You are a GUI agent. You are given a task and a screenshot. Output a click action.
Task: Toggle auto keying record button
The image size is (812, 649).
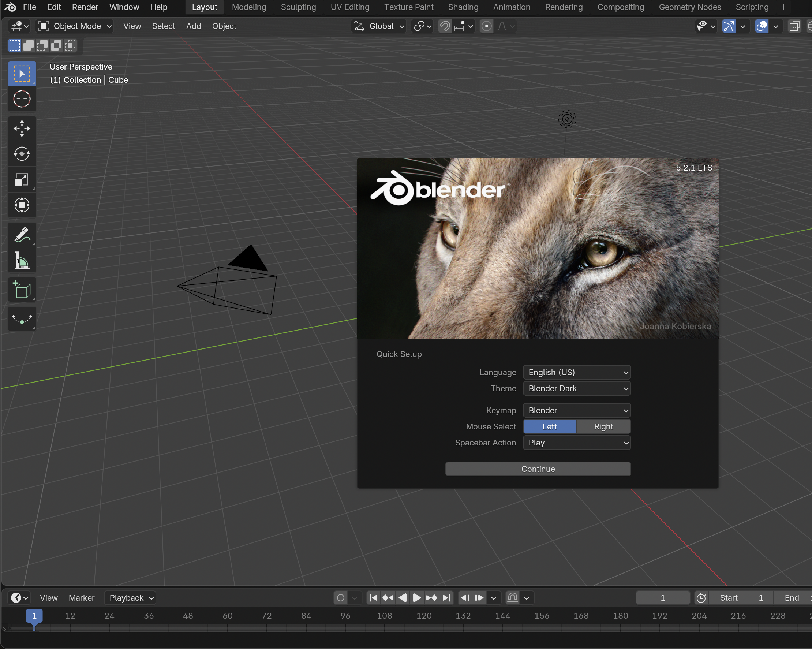[x=340, y=598]
